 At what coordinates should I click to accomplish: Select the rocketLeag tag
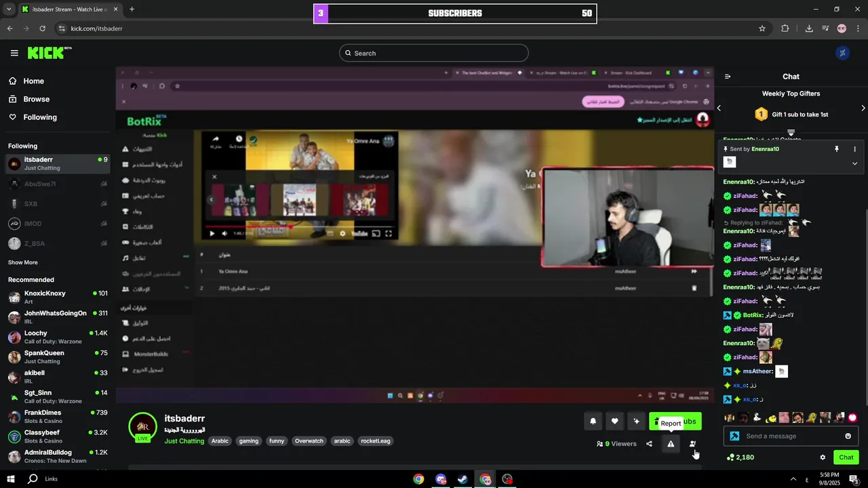click(x=376, y=441)
